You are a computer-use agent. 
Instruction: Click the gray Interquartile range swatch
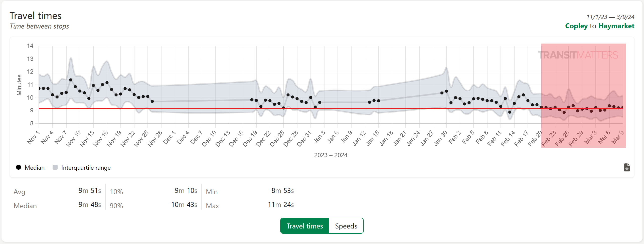click(55, 167)
